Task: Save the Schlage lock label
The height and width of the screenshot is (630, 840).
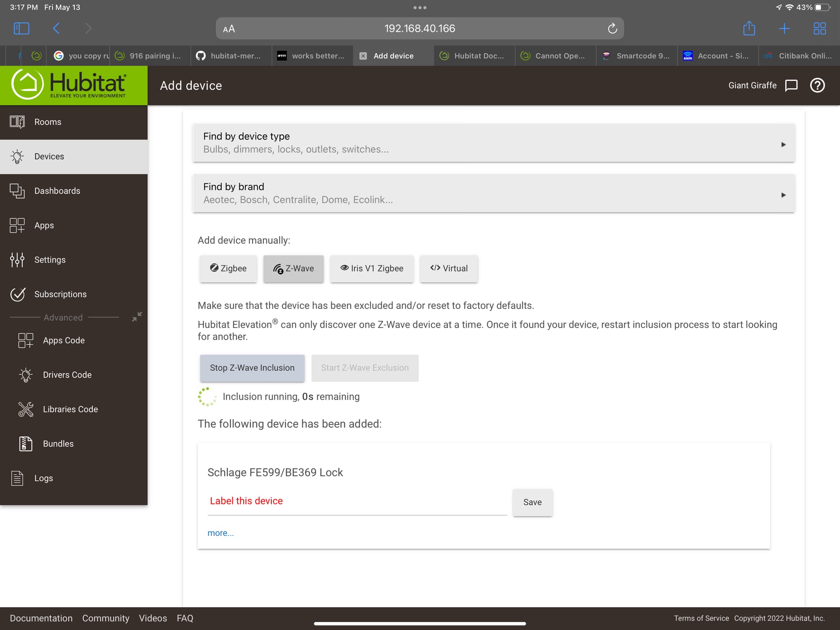Action: [x=532, y=503]
